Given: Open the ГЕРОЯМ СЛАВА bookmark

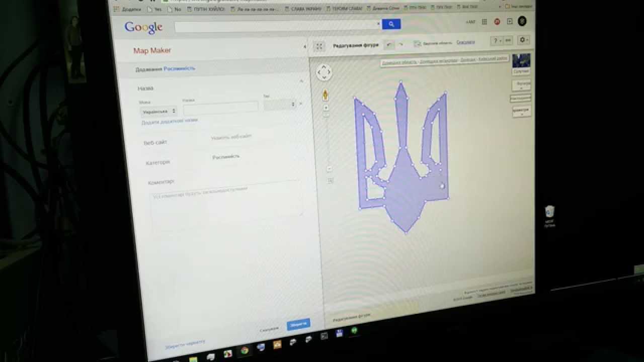Looking at the screenshot, I should [344, 9].
